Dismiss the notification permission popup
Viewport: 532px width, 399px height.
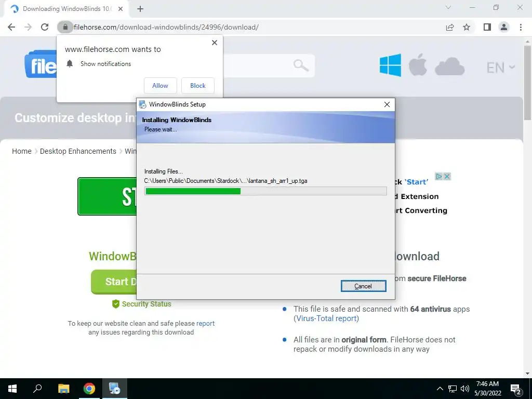click(x=215, y=43)
